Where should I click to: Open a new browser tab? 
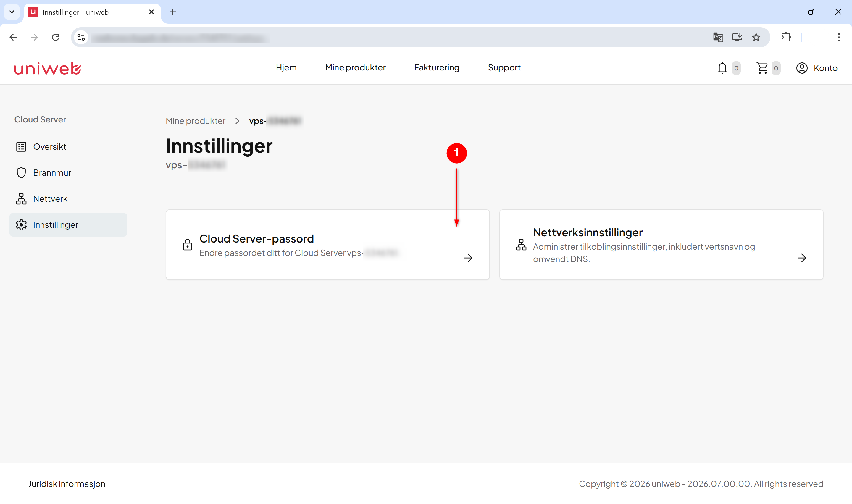(172, 12)
